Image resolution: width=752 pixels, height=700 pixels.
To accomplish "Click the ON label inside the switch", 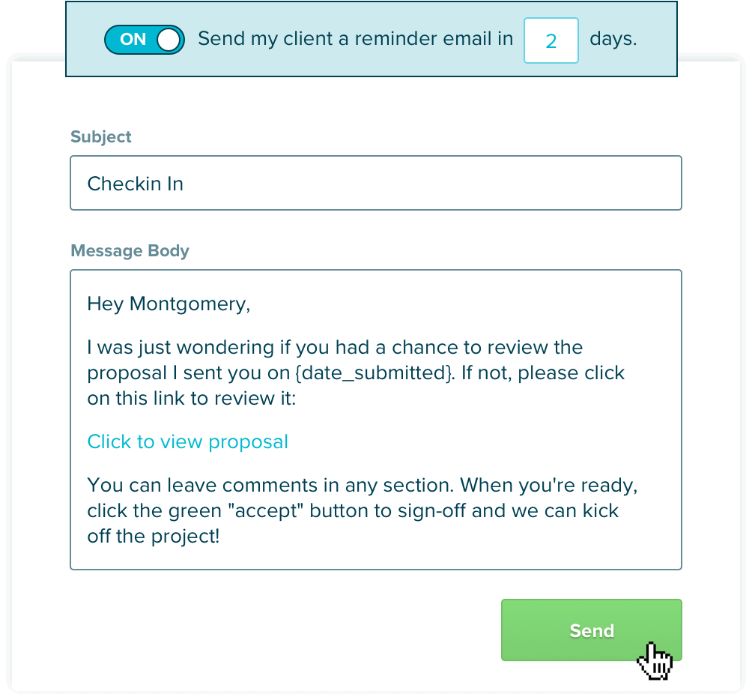I will pos(133,39).
